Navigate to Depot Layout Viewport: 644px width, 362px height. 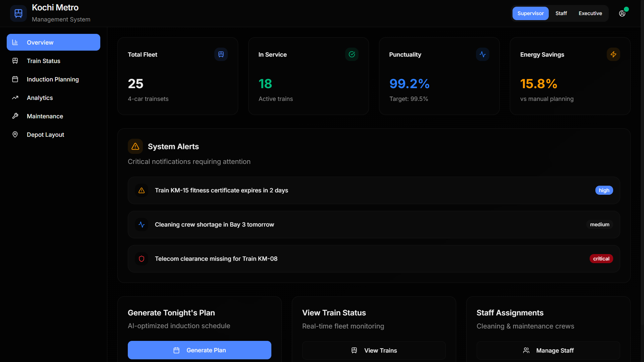point(45,135)
